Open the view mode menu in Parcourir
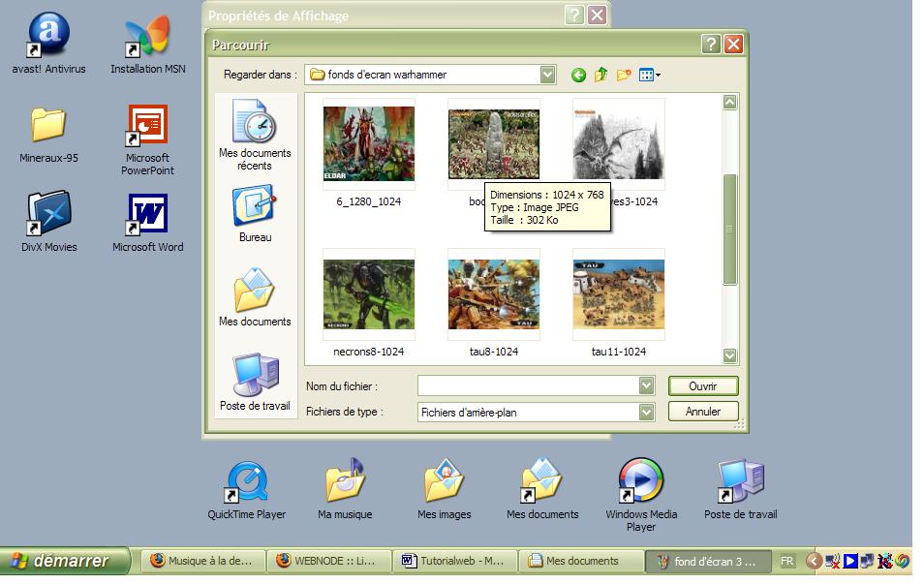This screenshot has height=584, width=924. coord(649,75)
